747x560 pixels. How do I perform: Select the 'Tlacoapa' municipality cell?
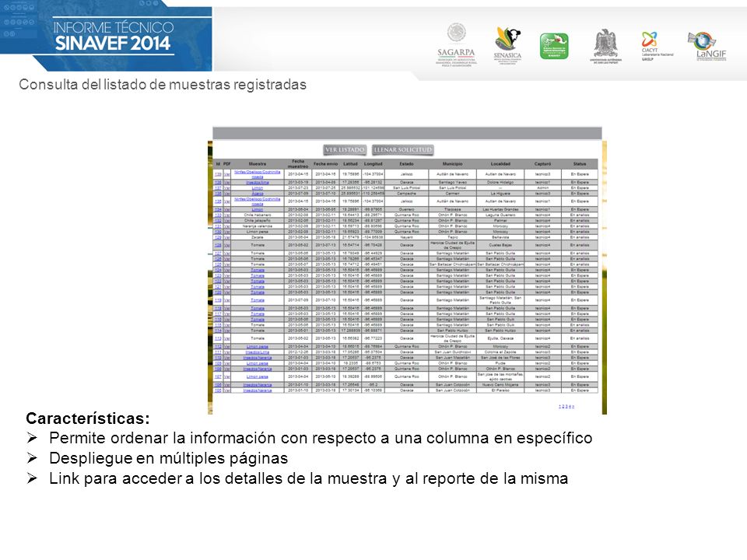point(452,209)
